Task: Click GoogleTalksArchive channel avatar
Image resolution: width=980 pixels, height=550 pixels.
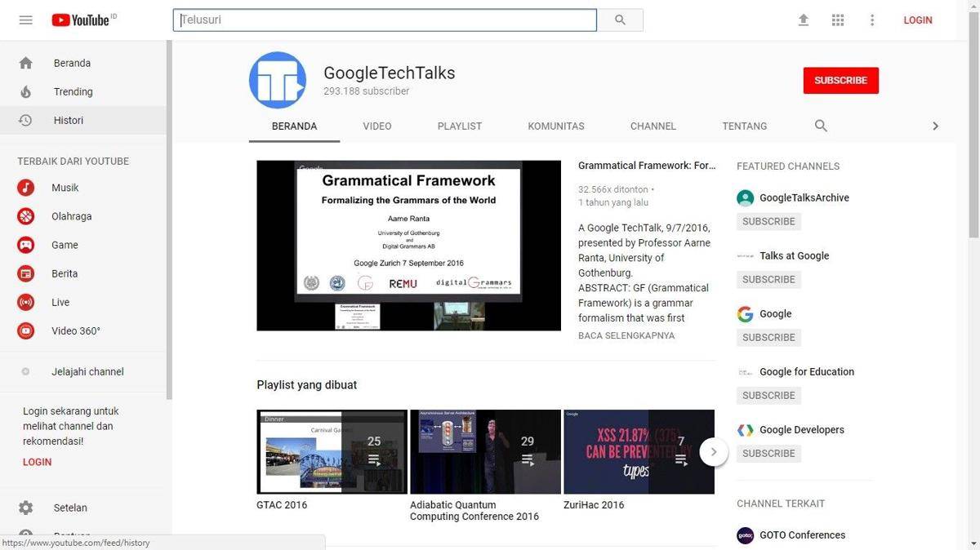Action: click(x=745, y=197)
